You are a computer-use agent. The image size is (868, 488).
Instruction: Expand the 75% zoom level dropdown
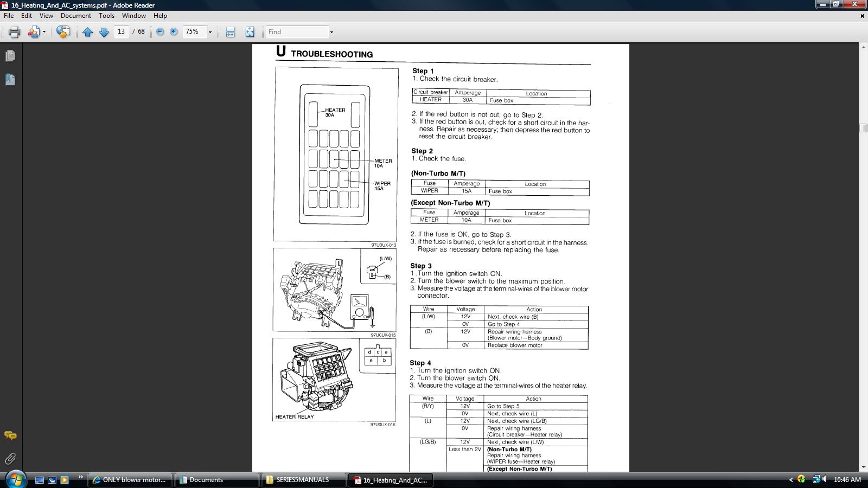tap(210, 32)
